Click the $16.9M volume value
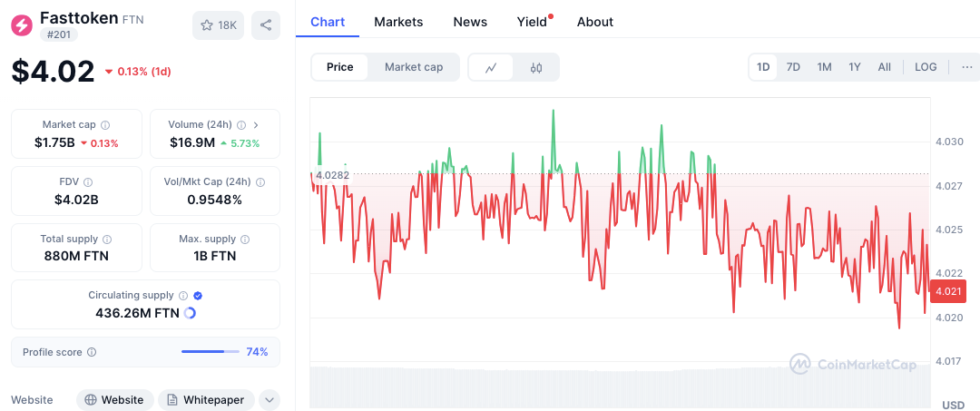This screenshot has height=411, width=980. (x=192, y=143)
